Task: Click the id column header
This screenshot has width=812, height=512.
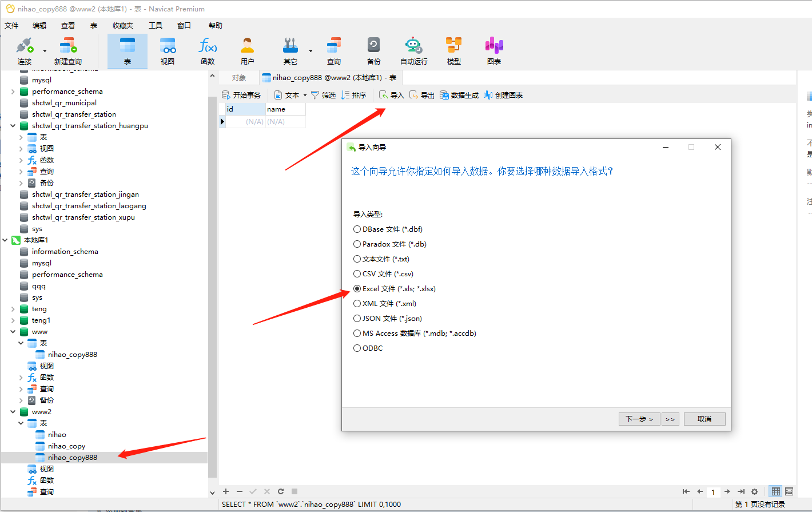Action: point(245,109)
